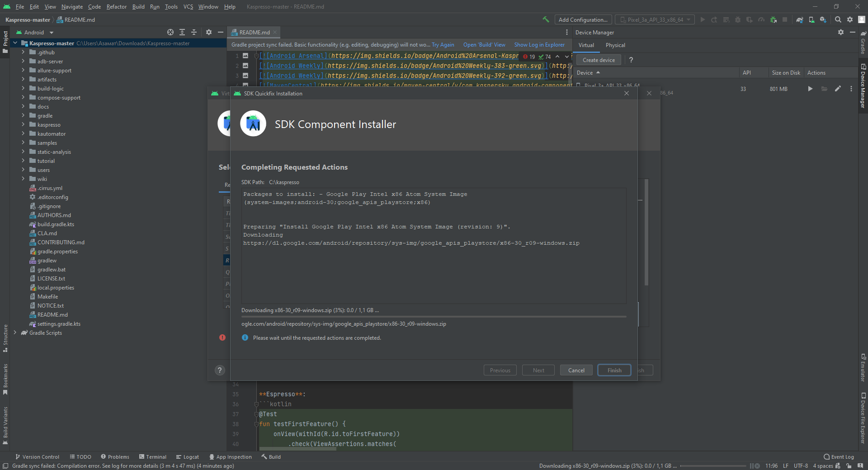Click the Debug app bug icon in toolbar

pyautogui.click(x=738, y=19)
